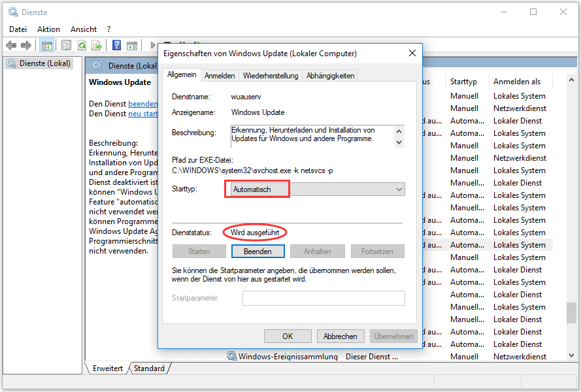Open the Properties toolbar icon
The width and height of the screenshot is (581, 392).
(x=66, y=46)
